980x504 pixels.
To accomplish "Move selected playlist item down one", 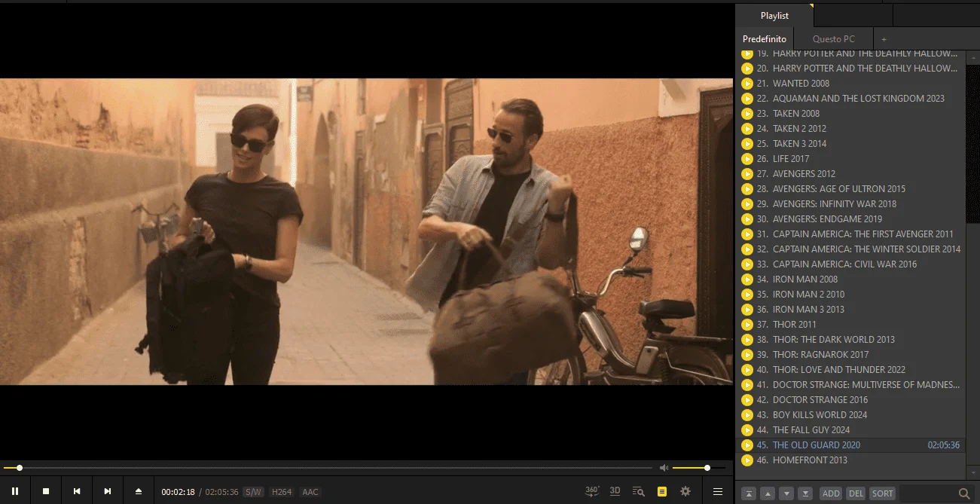I will click(x=786, y=493).
